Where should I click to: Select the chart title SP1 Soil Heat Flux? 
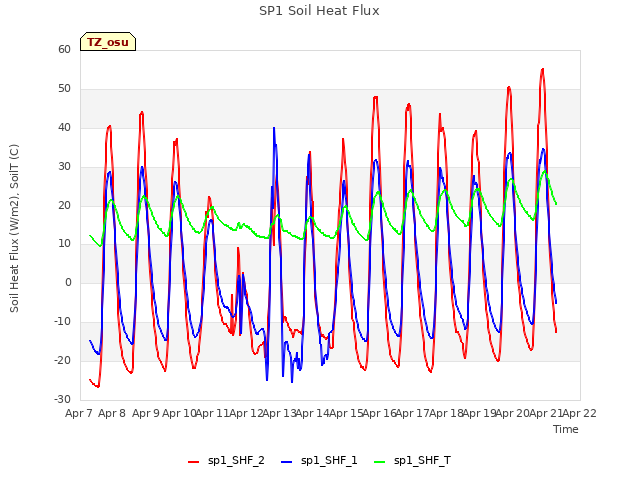319,11
